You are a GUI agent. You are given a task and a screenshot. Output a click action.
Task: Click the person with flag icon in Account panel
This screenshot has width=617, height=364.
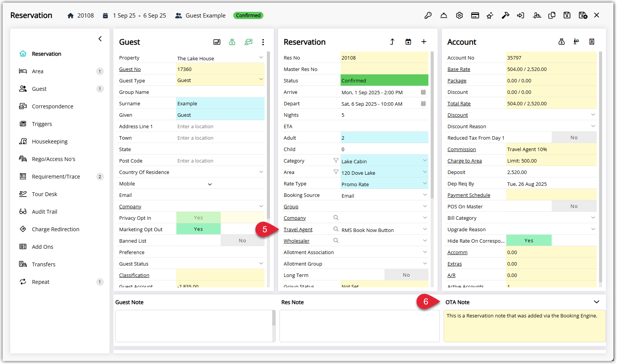pyautogui.click(x=576, y=42)
